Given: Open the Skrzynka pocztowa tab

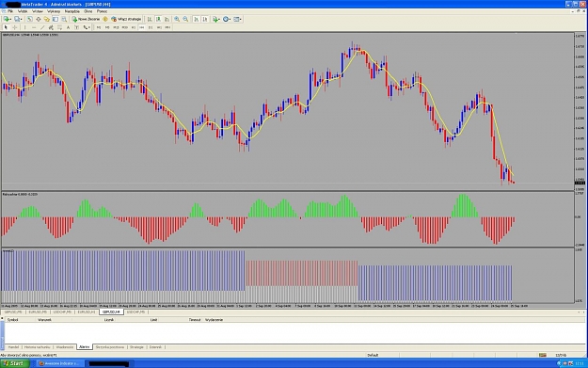Looking at the screenshot, I should point(110,347).
